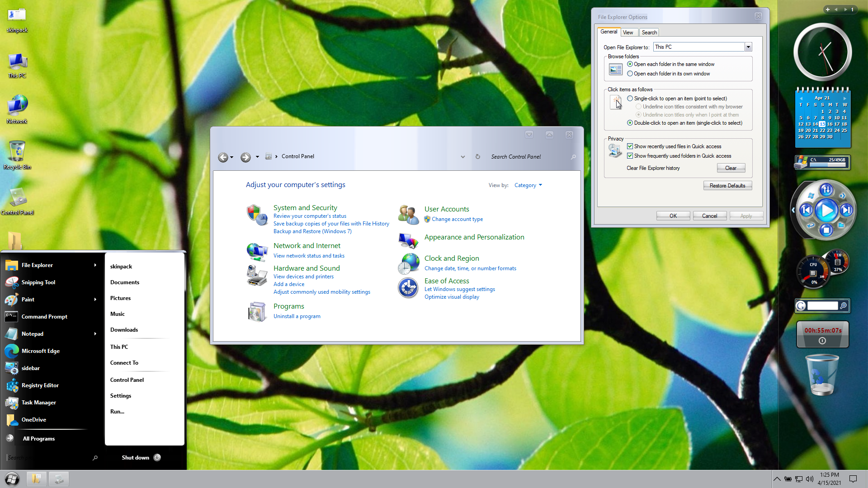Image resolution: width=868 pixels, height=488 pixels.
Task: Expand the File Explorer submenu arrow
Action: point(95,265)
